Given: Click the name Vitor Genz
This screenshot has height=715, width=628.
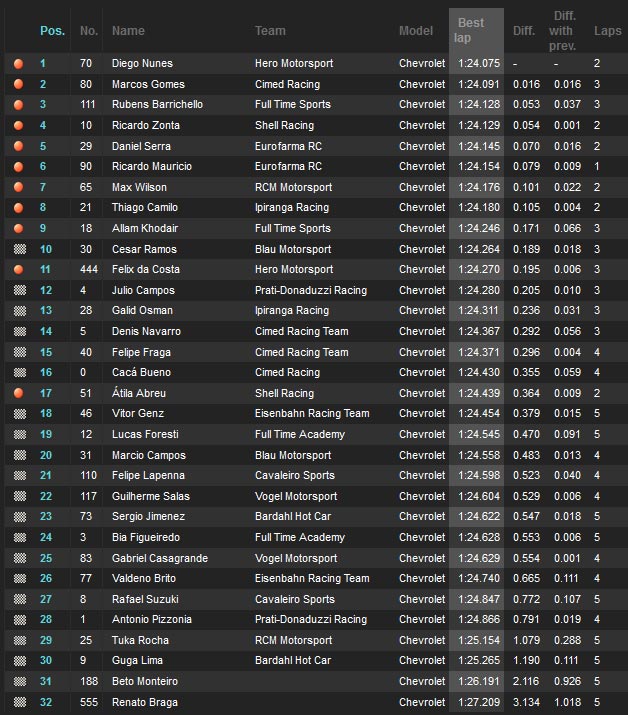Looking at the screenshot, I should [x=138, y=414].
